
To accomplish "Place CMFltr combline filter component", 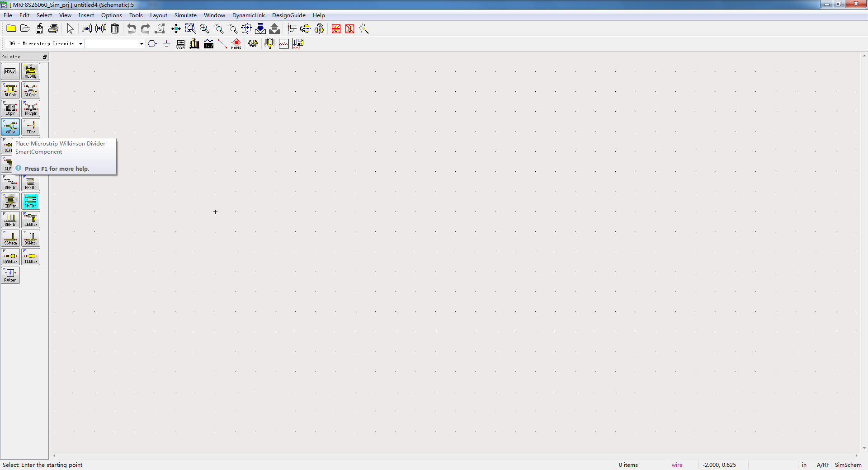I will [31, 201].
